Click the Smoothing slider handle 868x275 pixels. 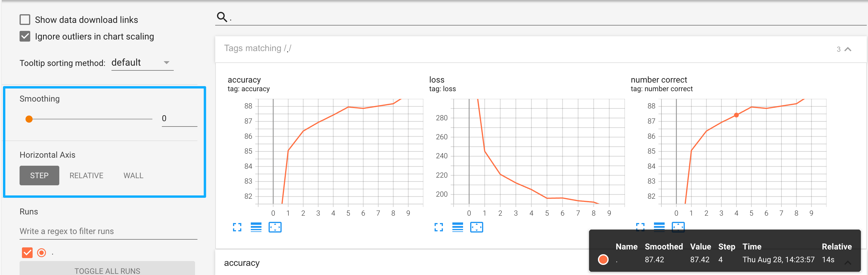tap(29, 119)
